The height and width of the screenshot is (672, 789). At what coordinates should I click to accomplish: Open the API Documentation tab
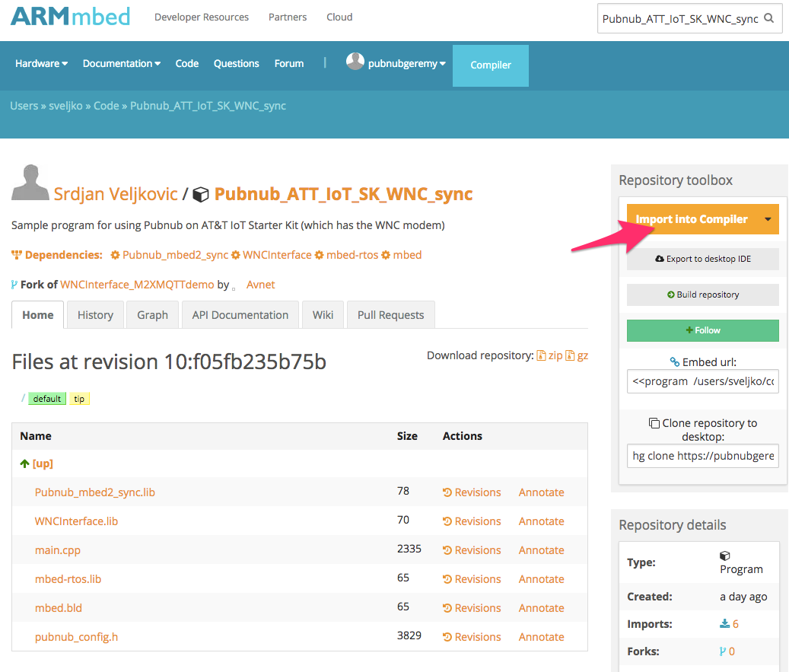(x=240, y=315)
